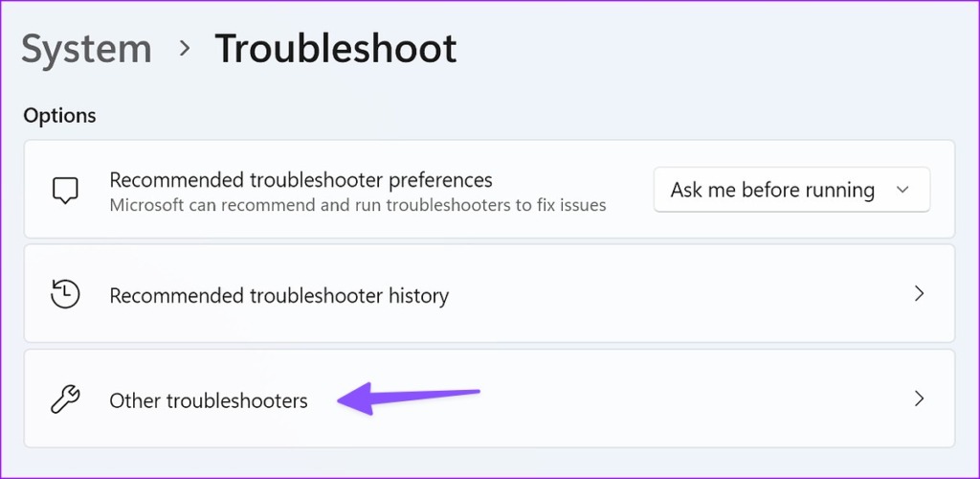Click the wrench icon
This screenshot has height=479, width=980.
coord(65,399)
